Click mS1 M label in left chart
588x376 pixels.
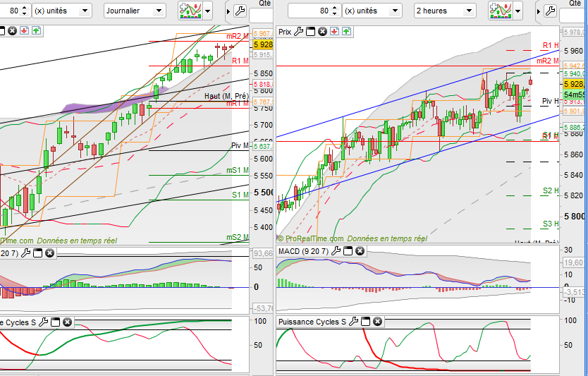click(238, 170)
